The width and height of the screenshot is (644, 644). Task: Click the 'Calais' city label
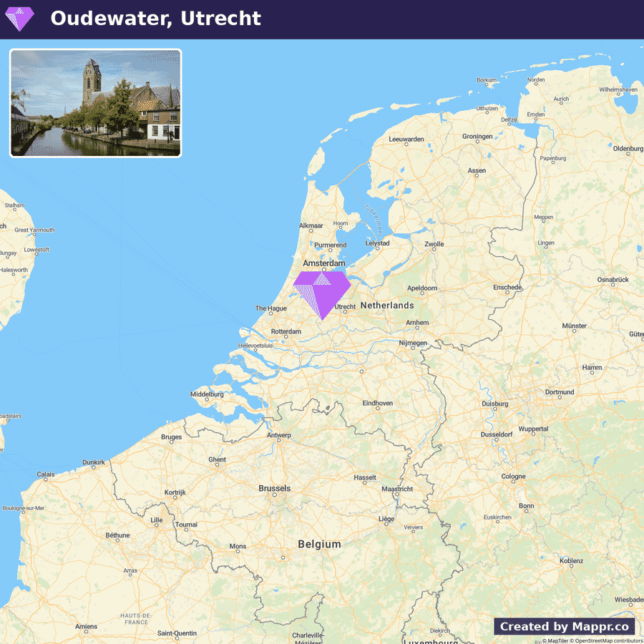(46, 474)
